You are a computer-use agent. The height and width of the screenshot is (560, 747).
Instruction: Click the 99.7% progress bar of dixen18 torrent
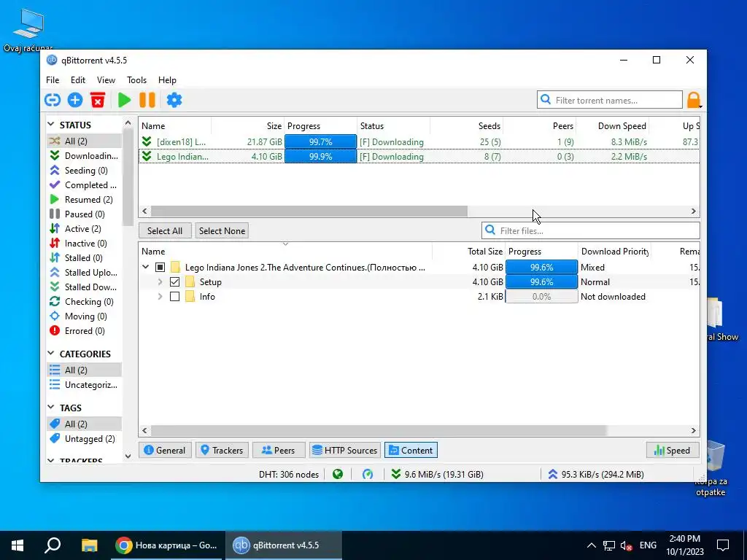[321, 142]
